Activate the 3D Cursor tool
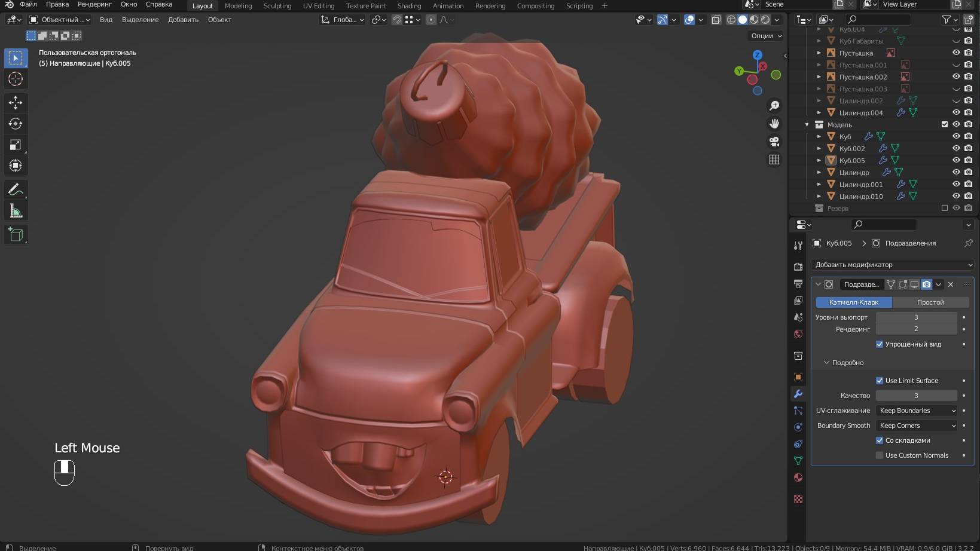This screenshot has width=980, height=551. [16, 79]
